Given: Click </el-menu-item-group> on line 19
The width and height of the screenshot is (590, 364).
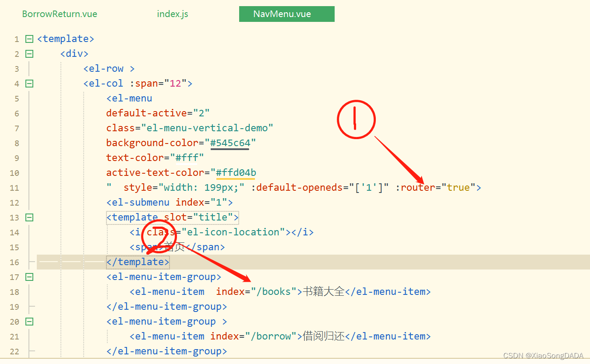Looking at the screenshot, I should [x=166, y=307].
